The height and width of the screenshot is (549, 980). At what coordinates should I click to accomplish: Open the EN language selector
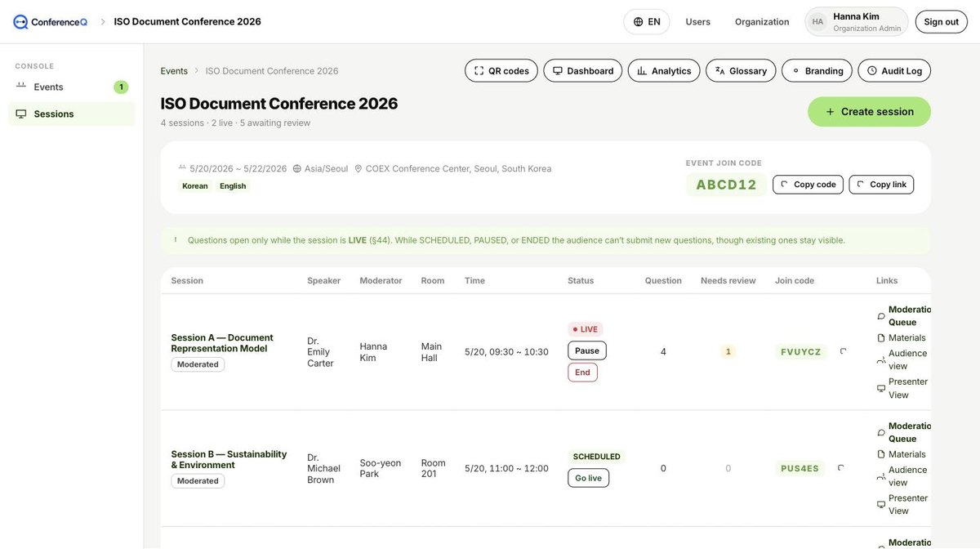647,22
